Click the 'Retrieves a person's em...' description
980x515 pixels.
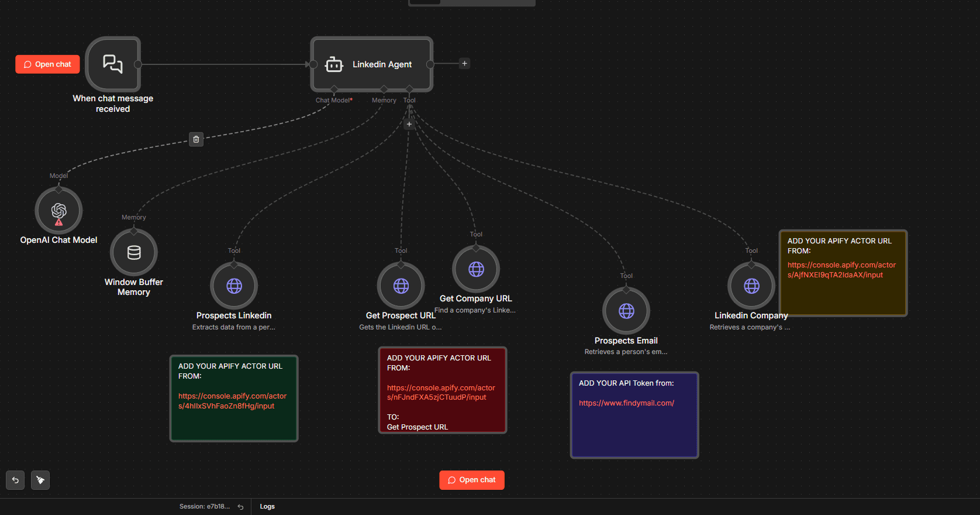click(x=626, y=352)
